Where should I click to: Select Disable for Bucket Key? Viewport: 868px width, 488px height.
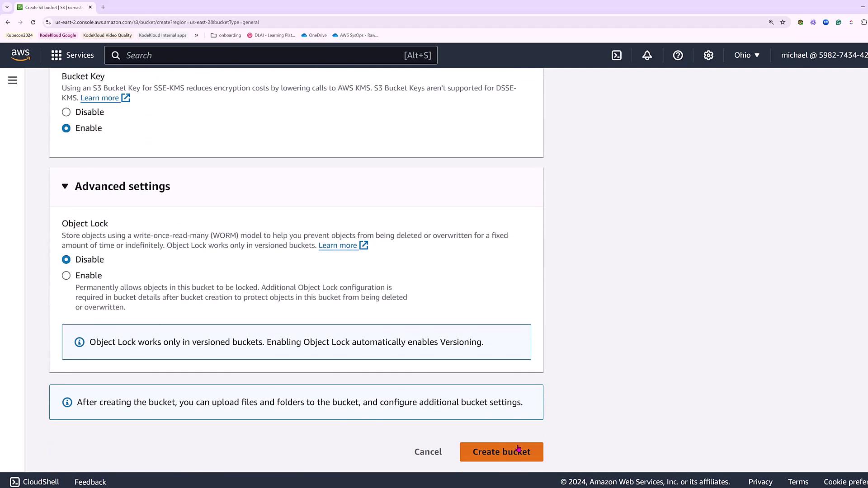pos(66,112)
